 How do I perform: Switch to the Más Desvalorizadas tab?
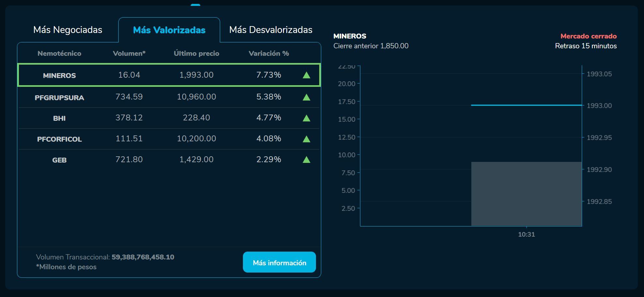pyautogui.click(x=271, y=30)
